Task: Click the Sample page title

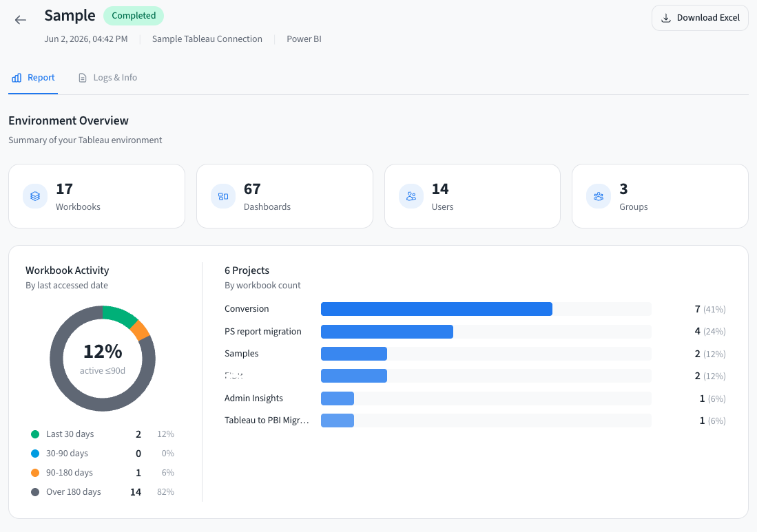Action: point(70,15)
